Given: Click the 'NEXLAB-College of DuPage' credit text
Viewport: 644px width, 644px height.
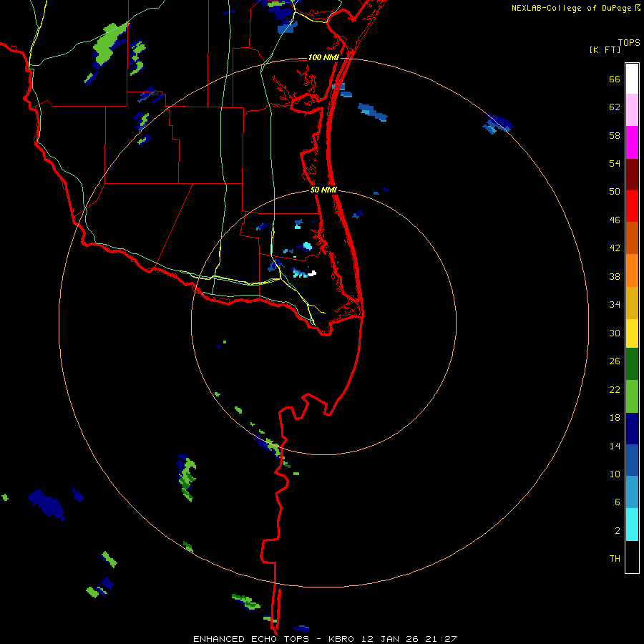Looking at the screenshot, I should pyautogui.click(x=572, y=8).
